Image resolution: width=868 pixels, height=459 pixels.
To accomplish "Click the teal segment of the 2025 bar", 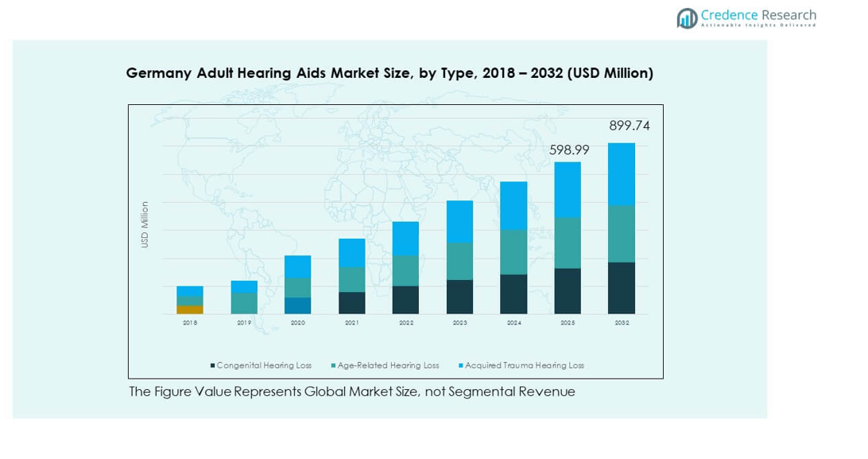I will tap(568, 243).
